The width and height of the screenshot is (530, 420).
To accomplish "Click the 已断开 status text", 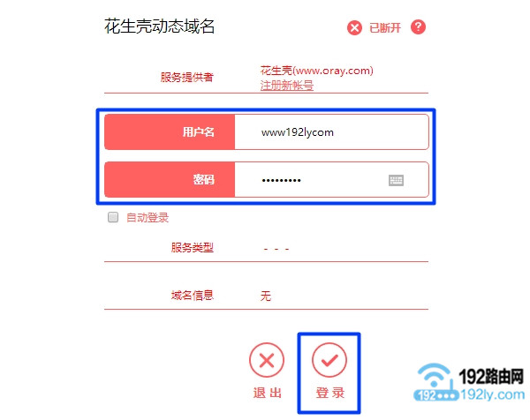I will click(385, 27).
